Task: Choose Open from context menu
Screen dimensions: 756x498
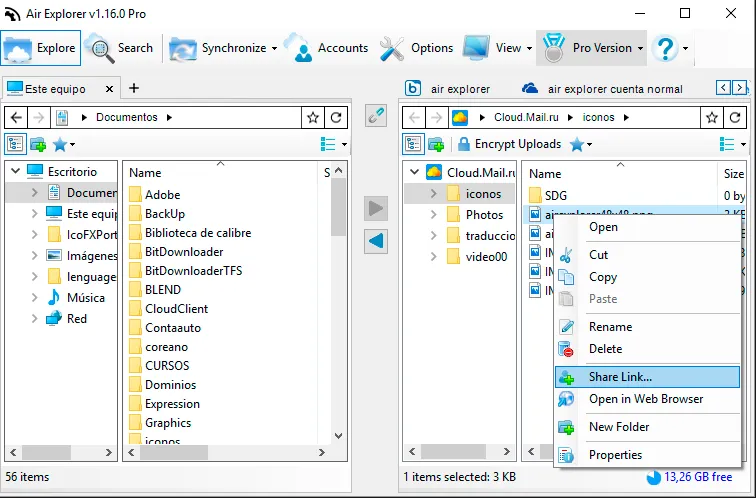Action: pos(647,227)
